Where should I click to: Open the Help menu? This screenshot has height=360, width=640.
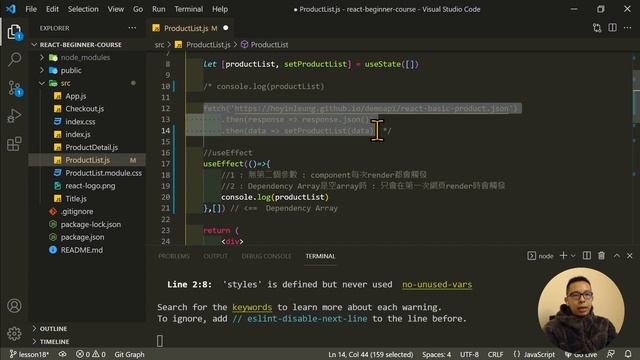[x=220, y=9]
